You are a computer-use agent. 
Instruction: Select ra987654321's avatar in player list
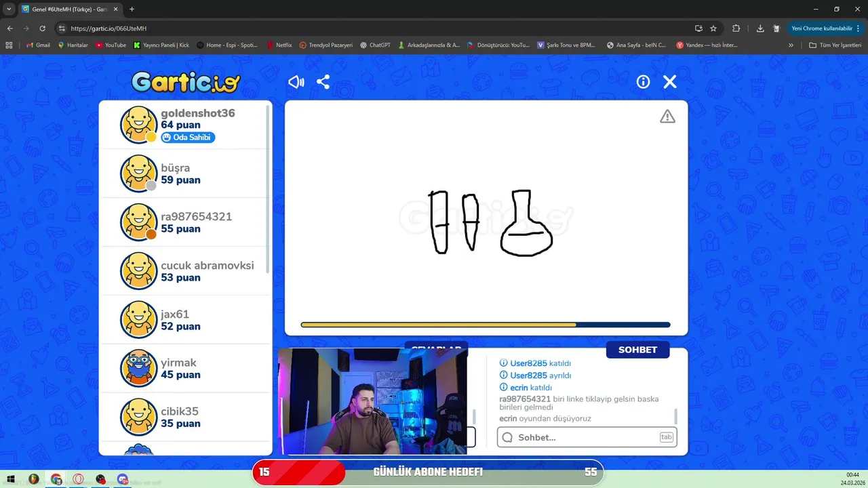click(x=139, y=222)
